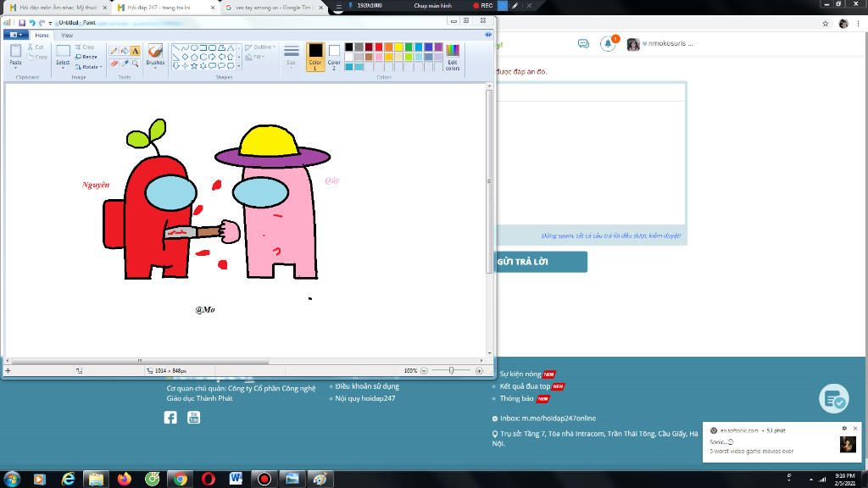Open Customize Quick Access Toolbar dropdown
The width and height of the screenshot is (868, 488).
[50, 23]
